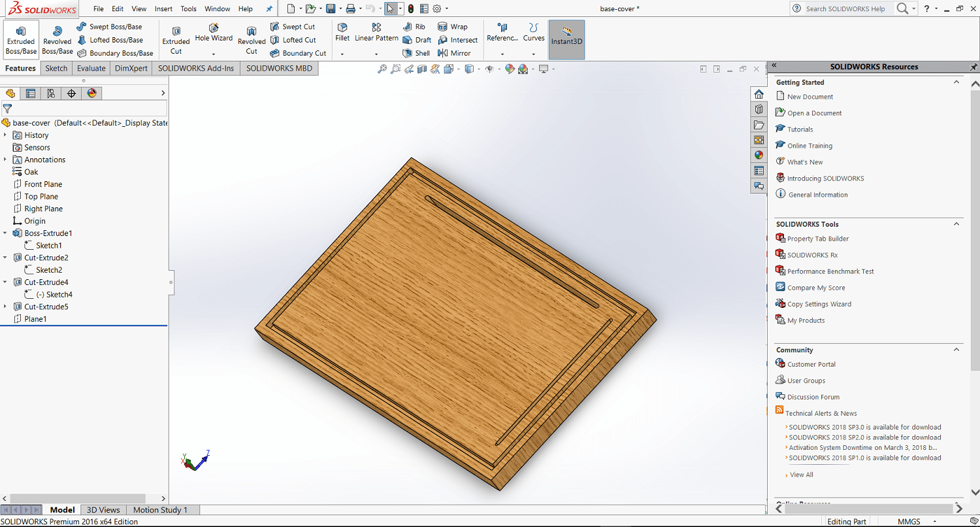The width and height of the screenshot is (980, 527).
Task: Select the Swept Cut tool
Action: 292,27
